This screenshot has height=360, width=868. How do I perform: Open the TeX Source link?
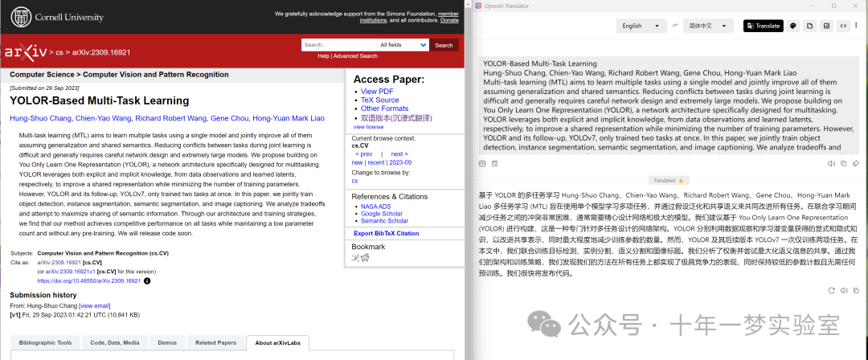tap(379, 100)
